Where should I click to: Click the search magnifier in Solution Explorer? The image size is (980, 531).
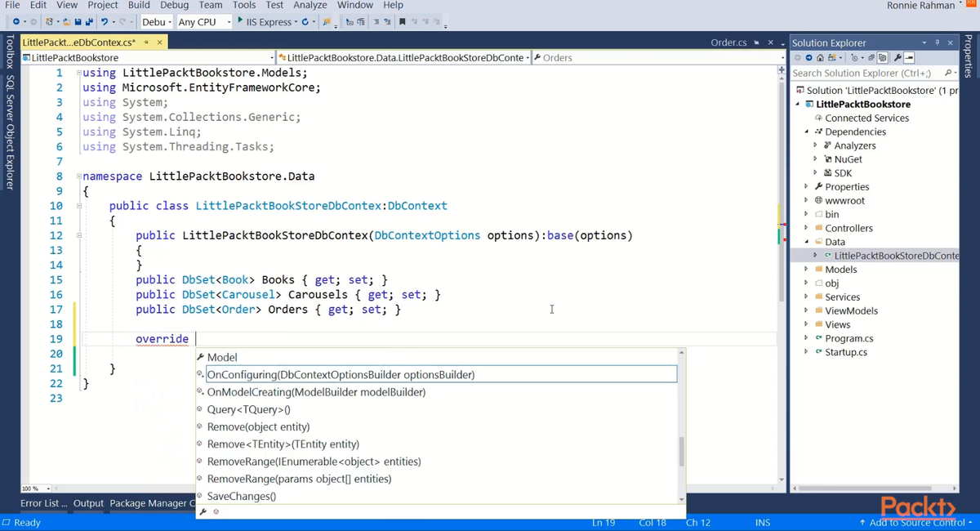tap(947, 73)
